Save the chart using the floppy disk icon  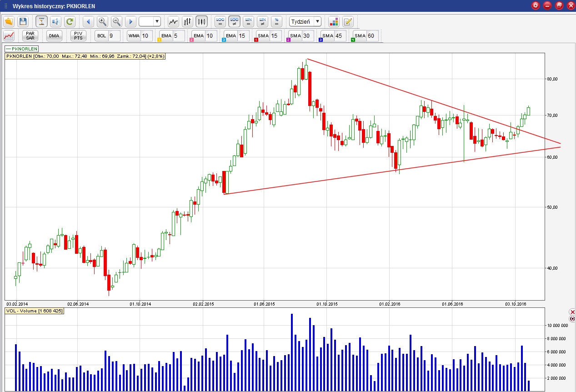[23, 21]
